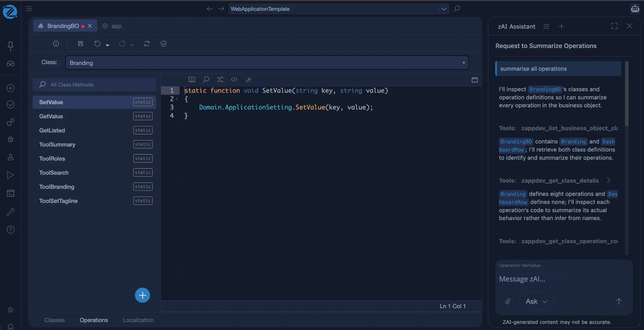Click the code brackets icon in editor toolbar
644x330 pixels.
click(x=234, y=79)
